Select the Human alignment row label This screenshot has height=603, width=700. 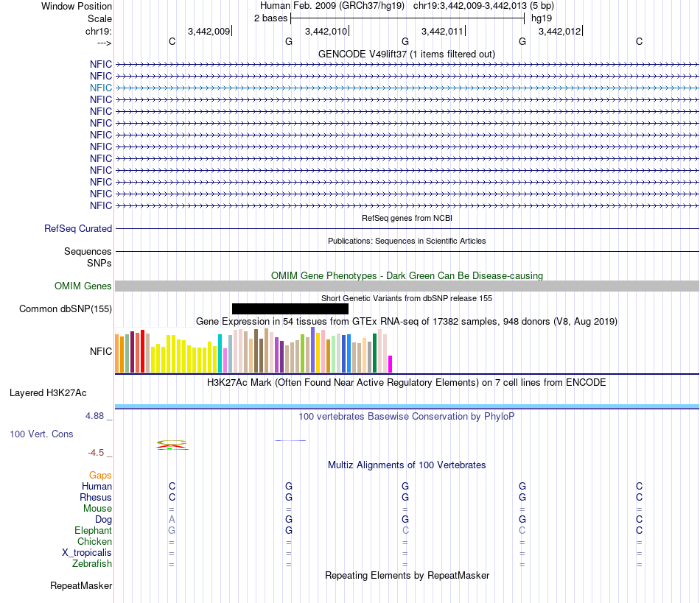(x=97, y=486)
